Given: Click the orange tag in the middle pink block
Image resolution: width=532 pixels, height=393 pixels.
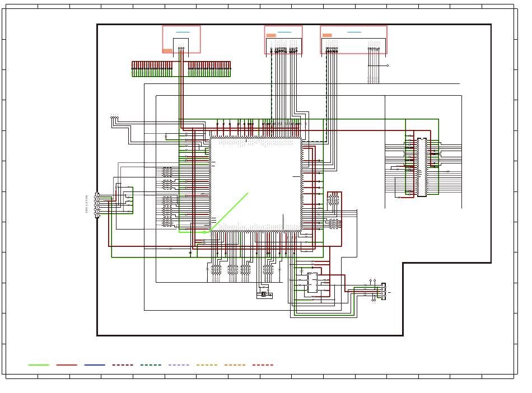Looking at the screenshot, I should pos(271,35).
